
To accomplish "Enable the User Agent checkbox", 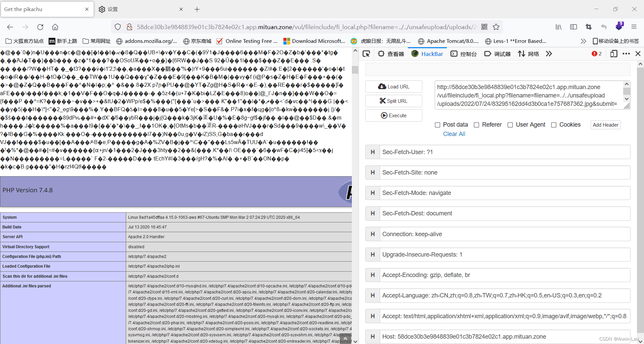I will (510, 125).
